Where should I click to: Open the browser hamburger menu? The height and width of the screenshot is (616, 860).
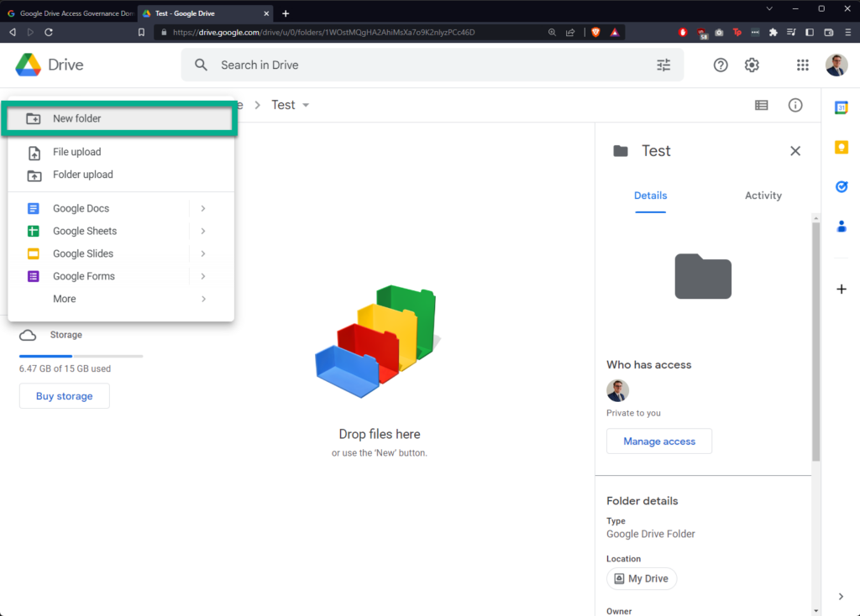click(848, 33)
